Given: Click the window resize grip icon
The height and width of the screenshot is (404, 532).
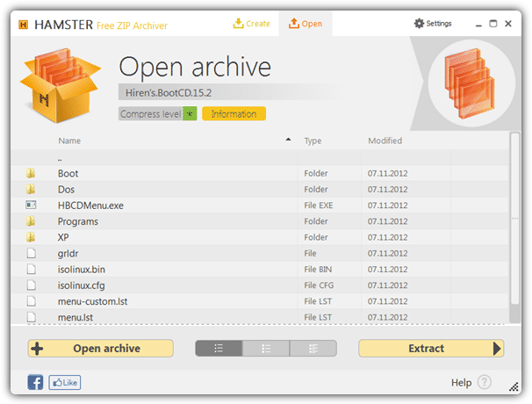Looking at the screenshot, I should click(x=514, y=386).
